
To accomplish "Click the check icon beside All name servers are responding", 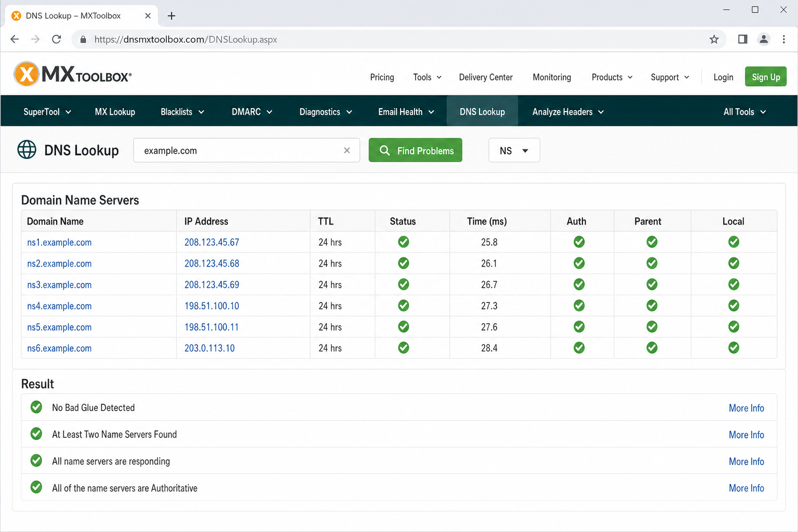I will (36, 460).
